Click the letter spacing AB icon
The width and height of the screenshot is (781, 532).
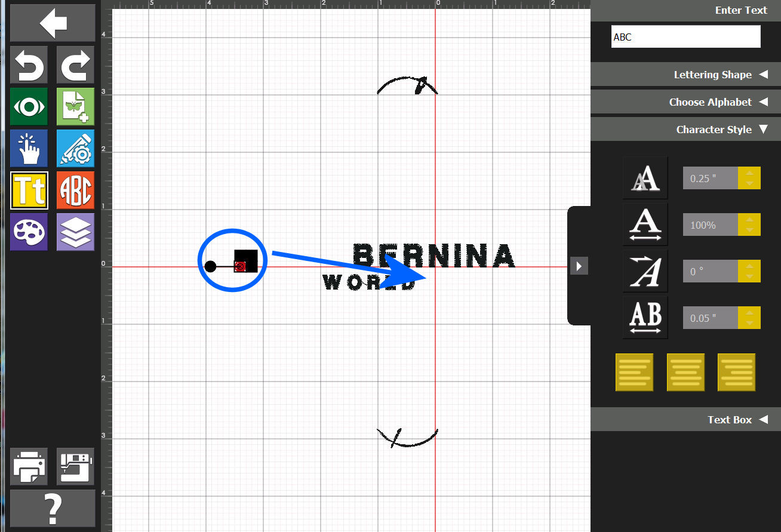[645, 318]
